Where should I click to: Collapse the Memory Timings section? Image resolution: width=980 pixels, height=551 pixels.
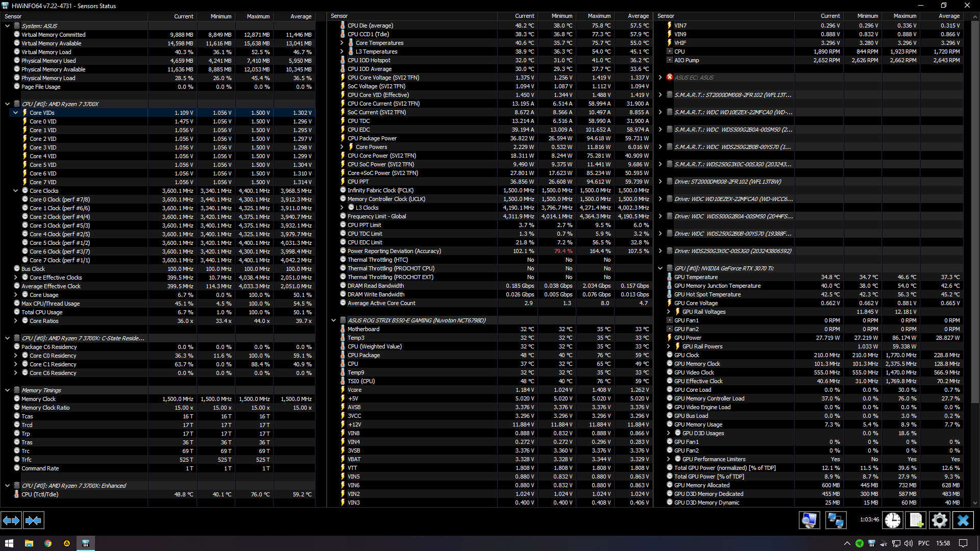[x=7, y=390]
